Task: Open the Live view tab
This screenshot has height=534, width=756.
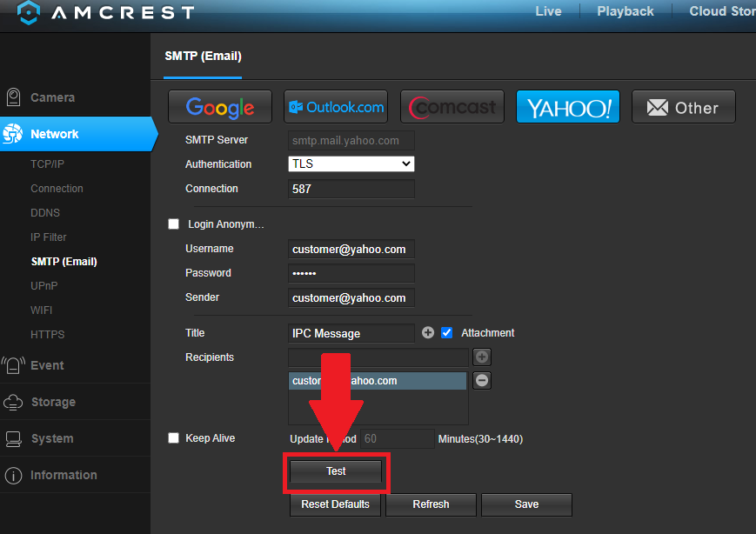Action: (548, 11)
